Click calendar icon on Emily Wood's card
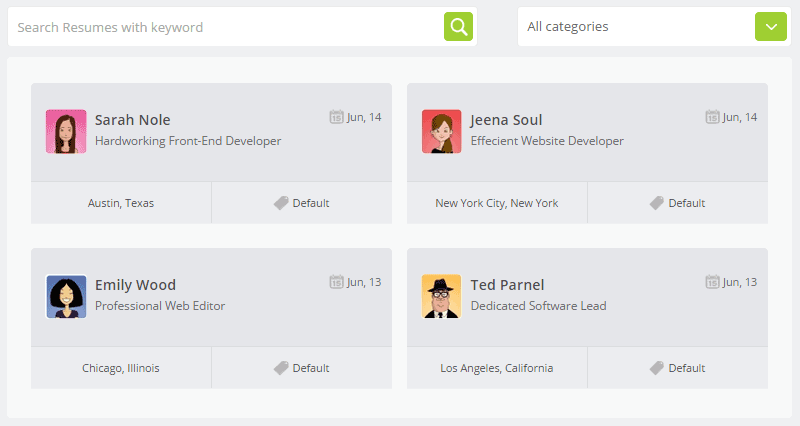 click(336, 282)
